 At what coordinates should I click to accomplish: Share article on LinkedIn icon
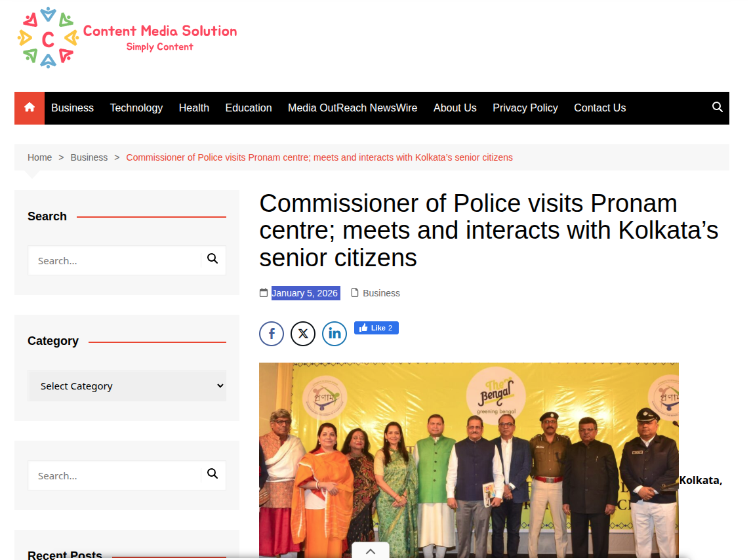[x=335, y=333]
